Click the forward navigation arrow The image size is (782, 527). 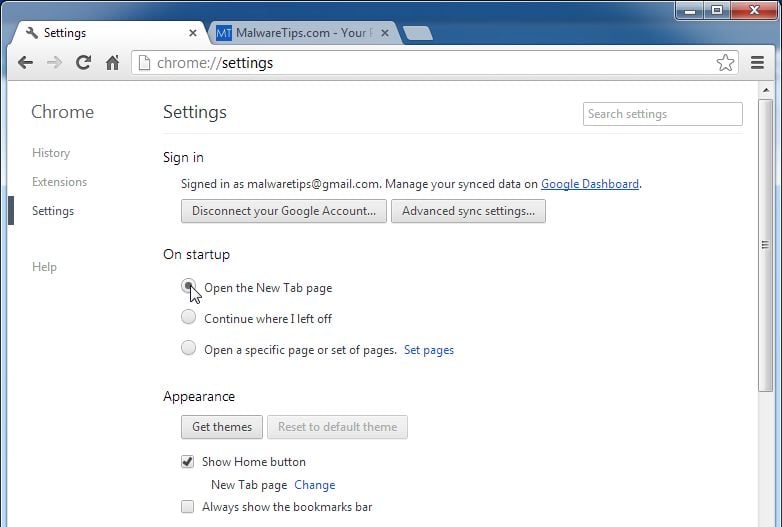(54, 63)
